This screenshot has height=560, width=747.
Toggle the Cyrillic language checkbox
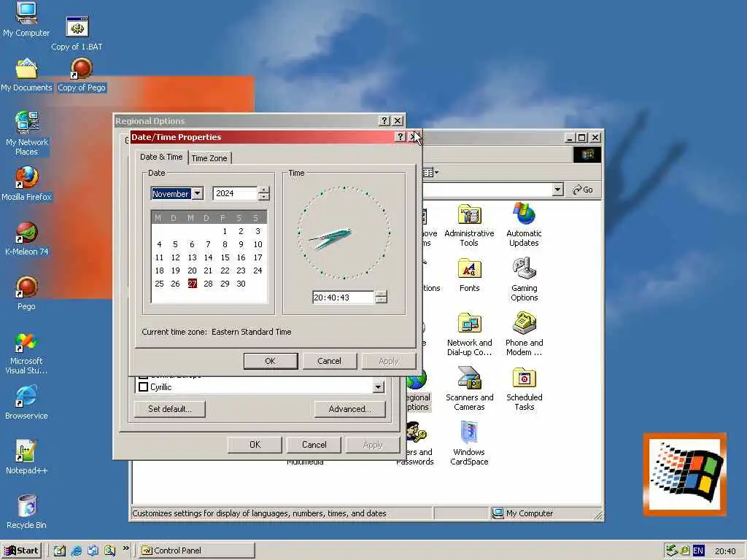click(x=142, y=386)
